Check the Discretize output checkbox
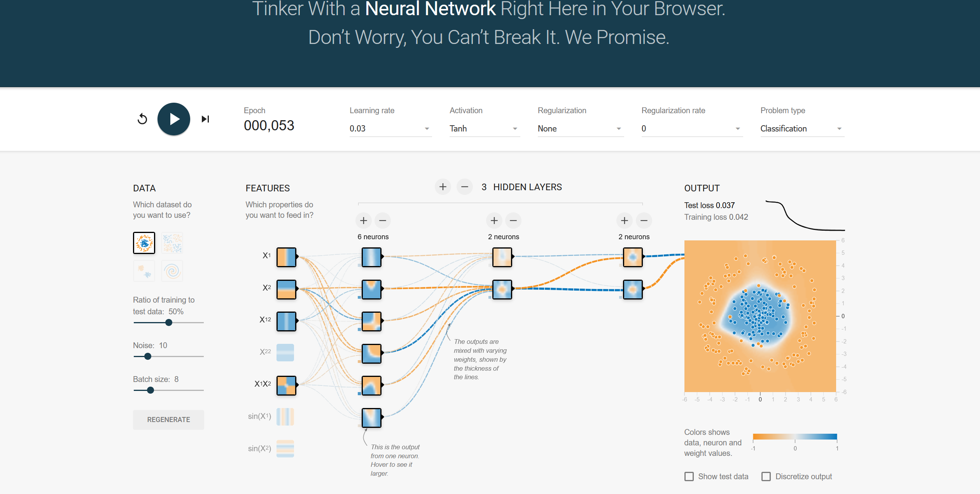The width and height of the screenshot is (980, 494). click(766, 476)
